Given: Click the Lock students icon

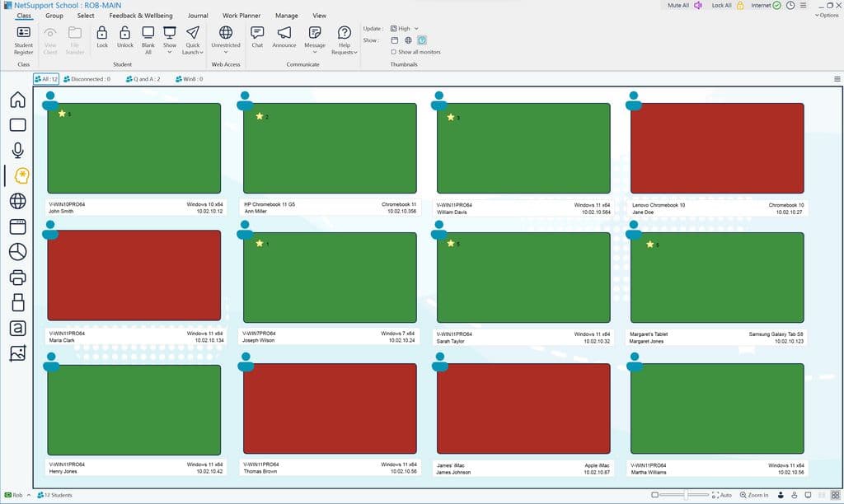Looking at the screenshot, I should click(102, 36).
